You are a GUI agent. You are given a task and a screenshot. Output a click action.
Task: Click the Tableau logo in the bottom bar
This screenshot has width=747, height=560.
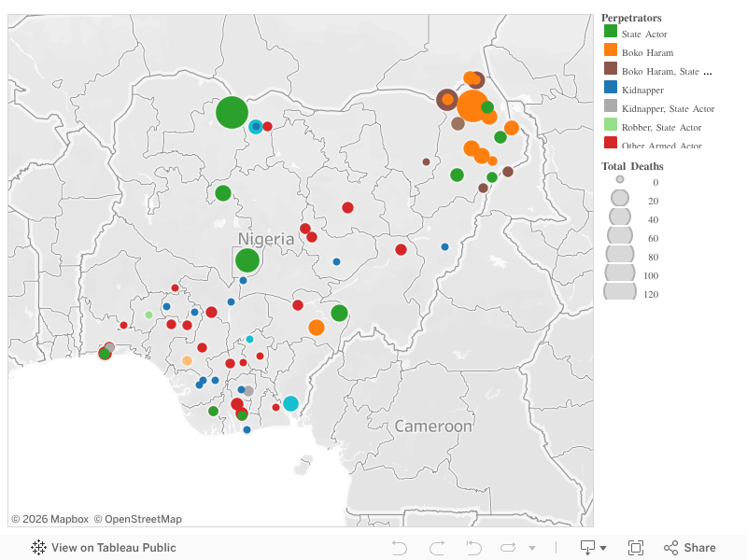36,548
